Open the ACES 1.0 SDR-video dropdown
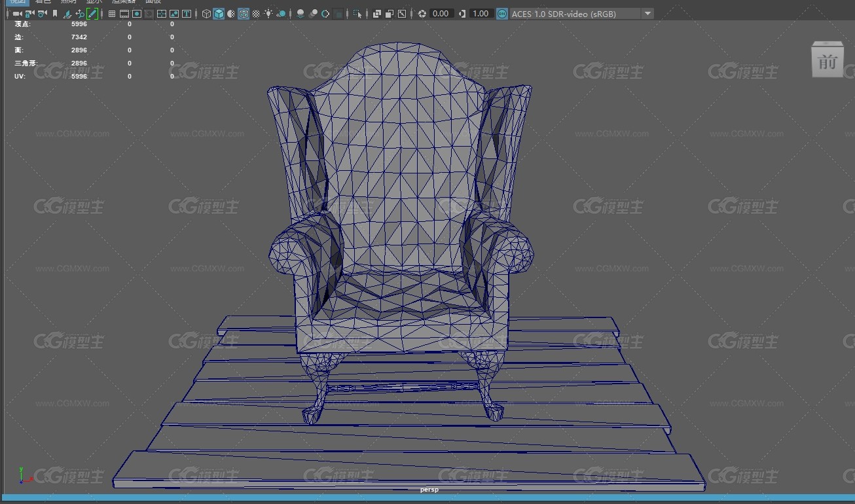855x504 pixels. pos(581,13)
